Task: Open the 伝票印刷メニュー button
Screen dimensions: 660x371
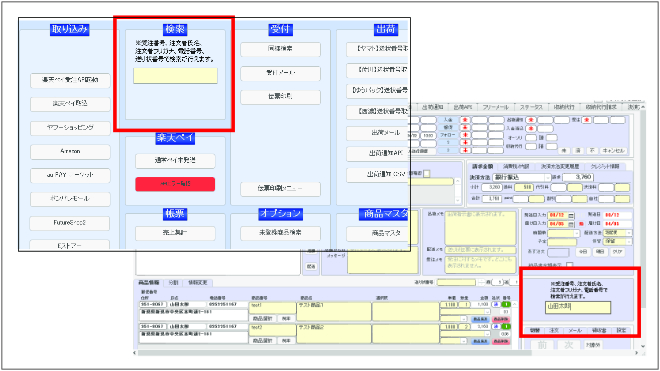Action: point(280,189)
